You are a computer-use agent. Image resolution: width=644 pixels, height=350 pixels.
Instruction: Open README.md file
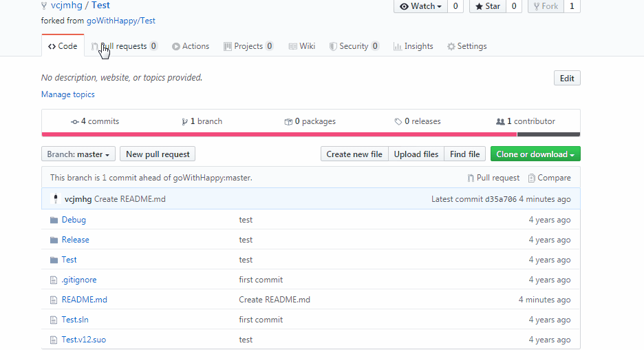[84, 300]
